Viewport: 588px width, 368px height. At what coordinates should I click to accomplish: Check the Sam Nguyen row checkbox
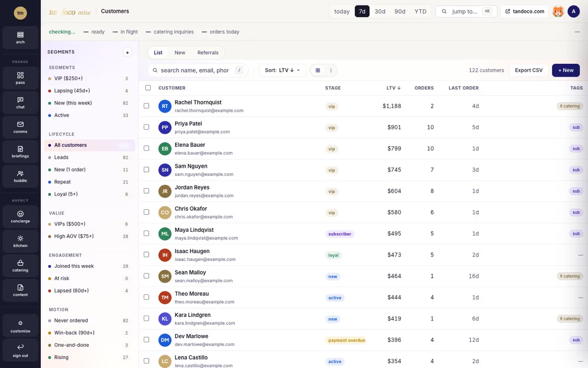pyautogui.click(x=147, y=169)
